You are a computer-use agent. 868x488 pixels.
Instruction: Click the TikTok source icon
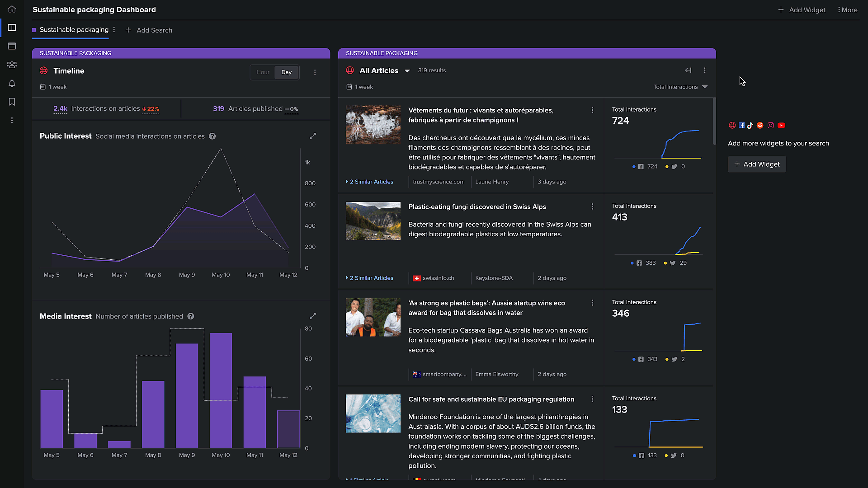coord(750,125)
